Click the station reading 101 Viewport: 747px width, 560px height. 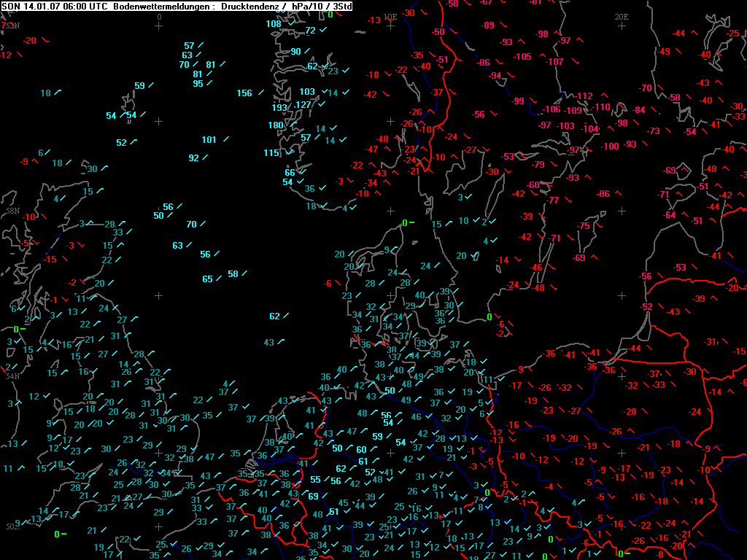(x=209, y=140)
